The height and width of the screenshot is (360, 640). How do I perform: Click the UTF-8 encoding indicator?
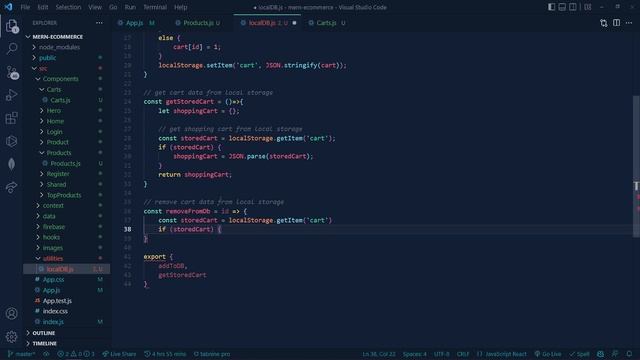point(442,354)
